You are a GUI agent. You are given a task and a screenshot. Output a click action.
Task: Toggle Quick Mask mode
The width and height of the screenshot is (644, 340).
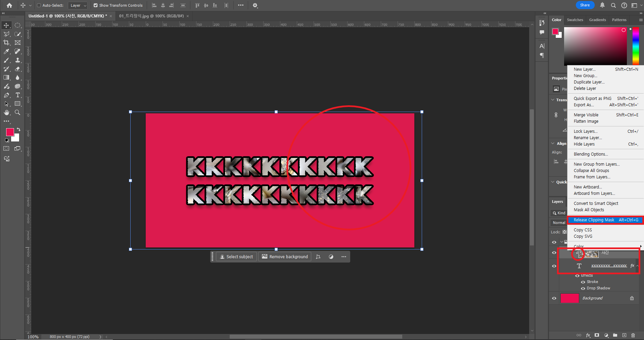[6, 149]
